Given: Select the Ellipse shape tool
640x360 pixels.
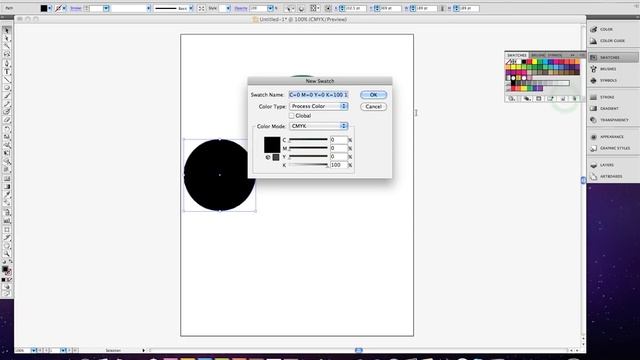Looking at the screenshot, I should point(7,88).
